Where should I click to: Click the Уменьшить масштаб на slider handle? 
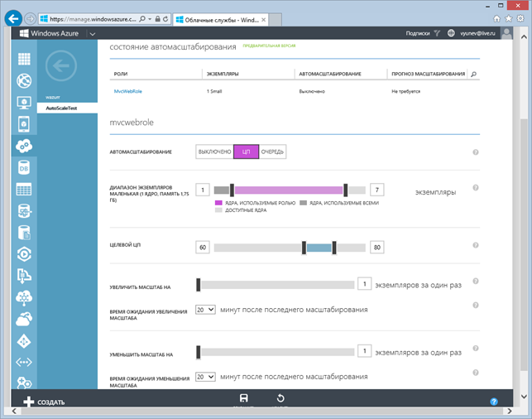(x=199, y=352)
